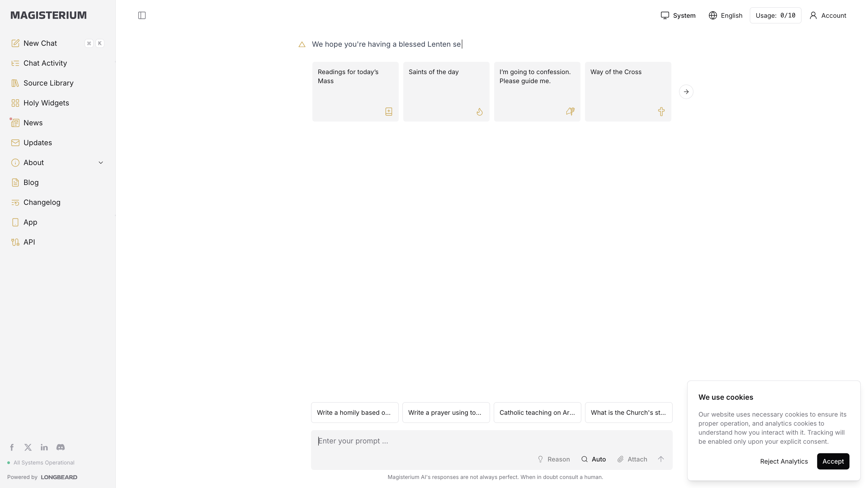Open Source Library in sidebar
868x488 pixels.
point(48,83)
